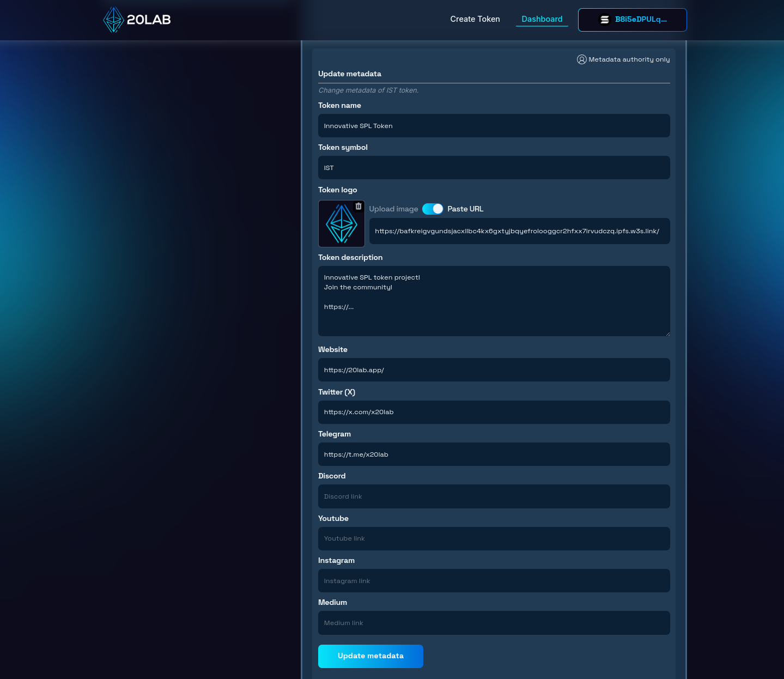784x679 pixels.
Task: Focus the Token name input field
Action: pyautogui.click(x=494, y=126)
